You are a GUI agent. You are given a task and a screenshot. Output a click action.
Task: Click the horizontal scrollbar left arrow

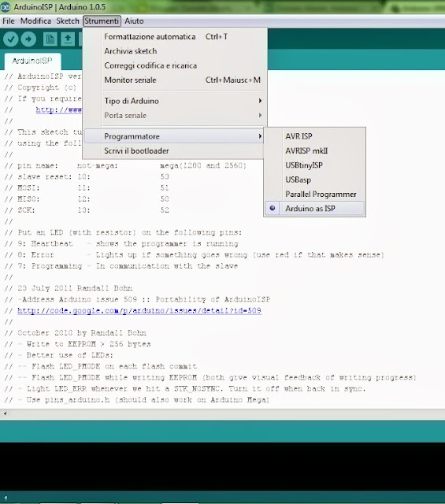point(5,413)
